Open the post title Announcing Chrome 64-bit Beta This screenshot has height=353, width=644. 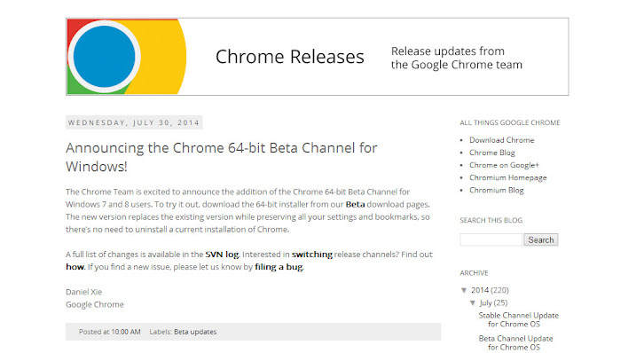point(222,157)
